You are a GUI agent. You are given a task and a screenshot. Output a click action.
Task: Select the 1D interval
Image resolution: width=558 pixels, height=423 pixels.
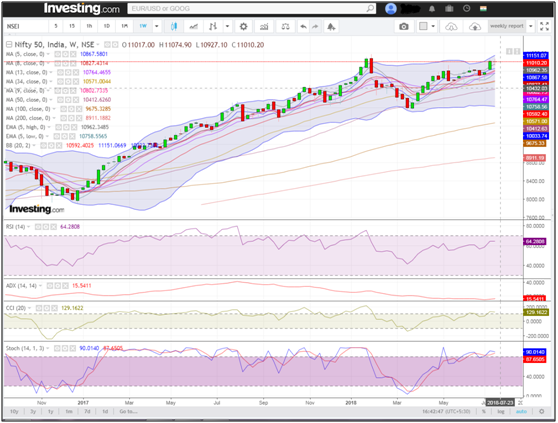click(106, 26)
